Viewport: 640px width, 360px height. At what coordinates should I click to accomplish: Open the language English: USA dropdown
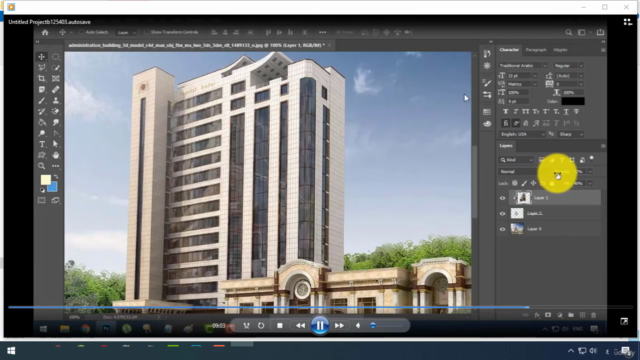(523, 134)
